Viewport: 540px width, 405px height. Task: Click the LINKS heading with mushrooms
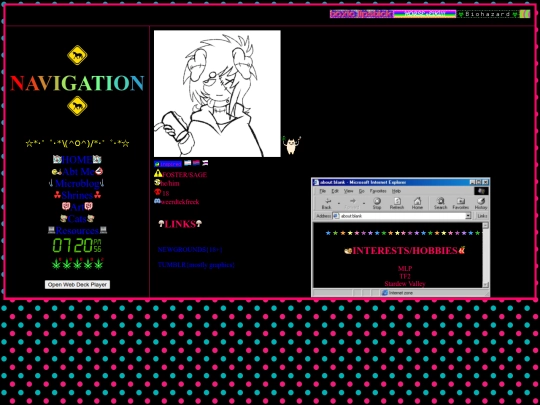[180, 224]
